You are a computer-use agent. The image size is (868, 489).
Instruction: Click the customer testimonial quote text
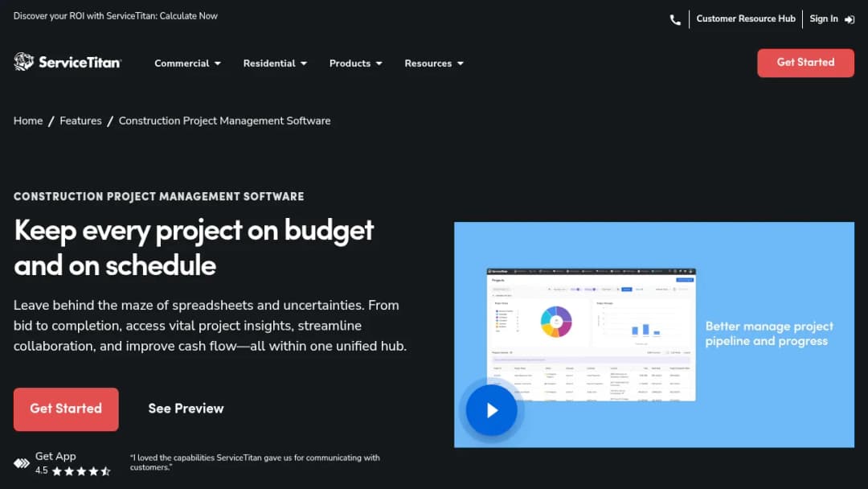[x=255, y=462]
